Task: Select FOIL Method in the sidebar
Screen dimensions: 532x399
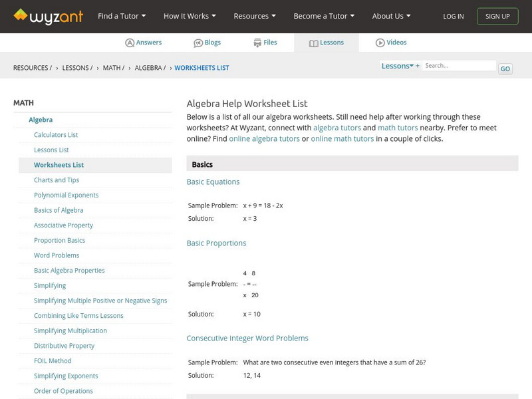Action: tap(53, 361)
